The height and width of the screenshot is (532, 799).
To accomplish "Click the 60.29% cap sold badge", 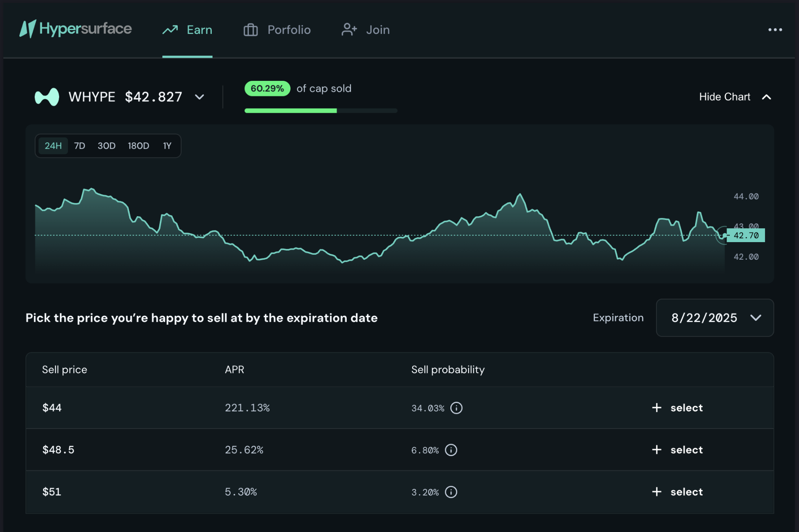I will [267, 88].
